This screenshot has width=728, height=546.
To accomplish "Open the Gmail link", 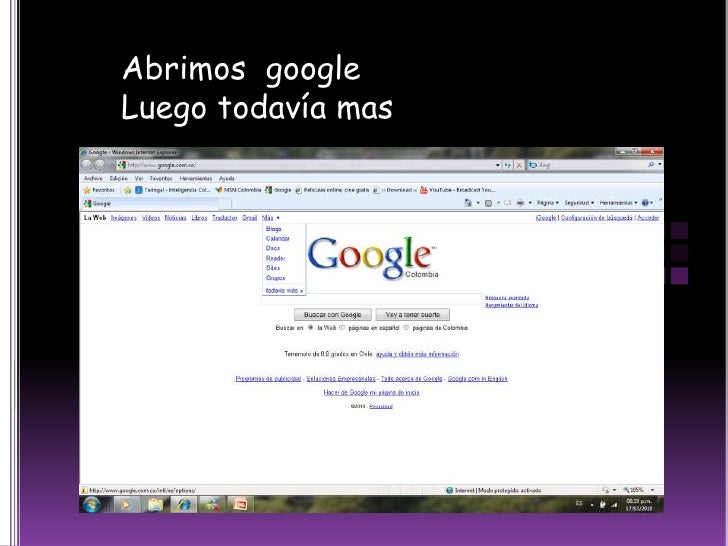I will pos(249,218).
